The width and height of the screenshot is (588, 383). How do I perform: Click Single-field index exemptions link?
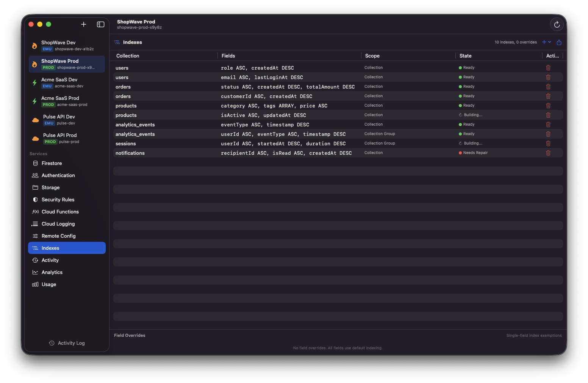pyautogui.click(x=534, y=335)
